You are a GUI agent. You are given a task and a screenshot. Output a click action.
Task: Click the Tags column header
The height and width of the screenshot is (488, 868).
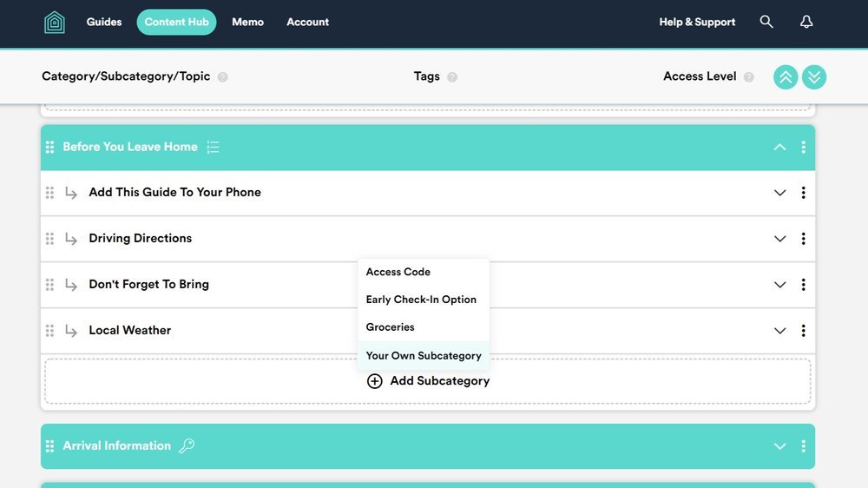tap(426, 76)
